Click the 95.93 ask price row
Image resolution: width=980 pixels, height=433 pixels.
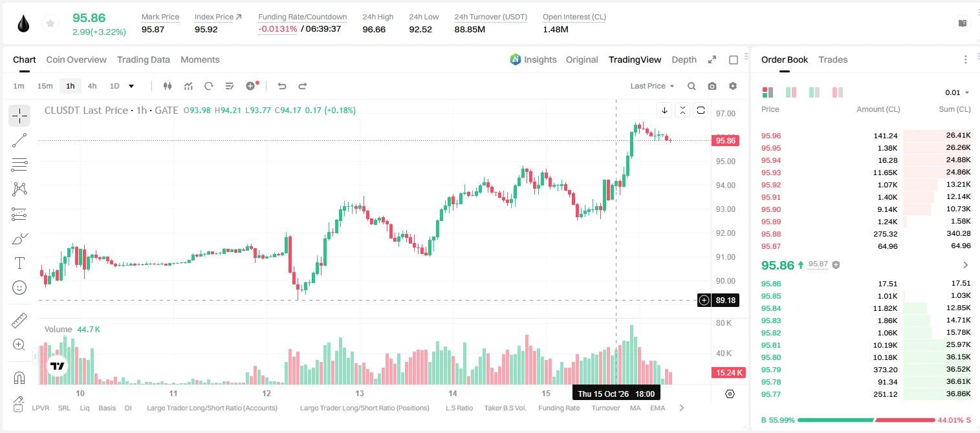point(866,173)
